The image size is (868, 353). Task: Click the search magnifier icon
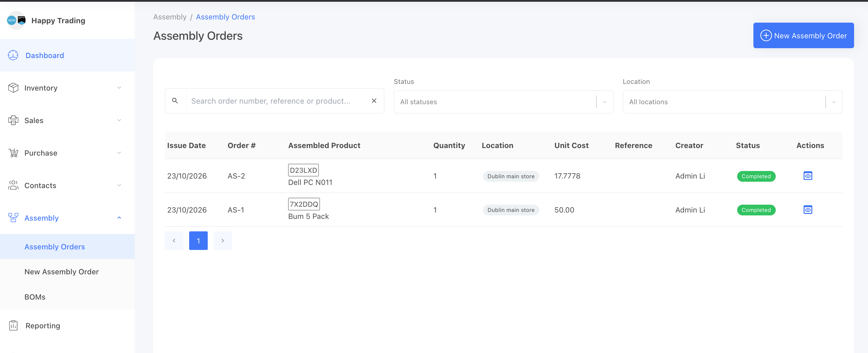[x=175, y=100]
